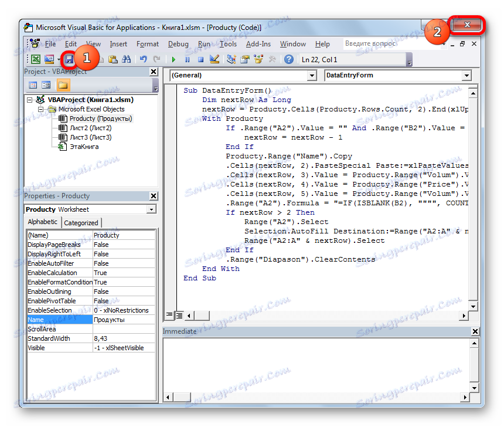
Task: Open the File menu
Action: pos(50,44)
